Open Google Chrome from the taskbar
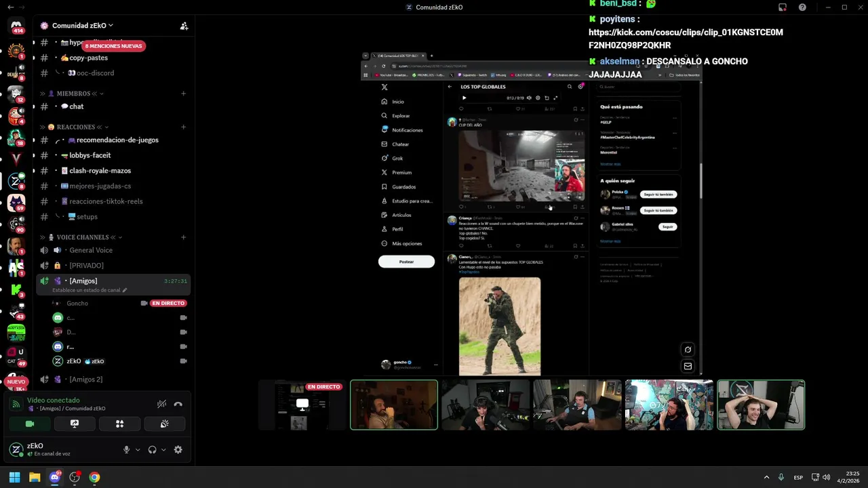Viewport: 868px width, 488px height. pyautogui.click(x=94, y=477)
